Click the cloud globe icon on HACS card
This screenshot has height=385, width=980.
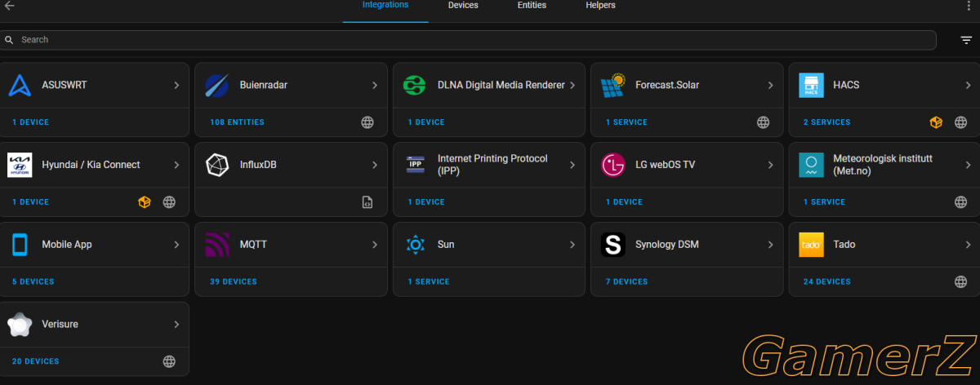pos(960,122)
